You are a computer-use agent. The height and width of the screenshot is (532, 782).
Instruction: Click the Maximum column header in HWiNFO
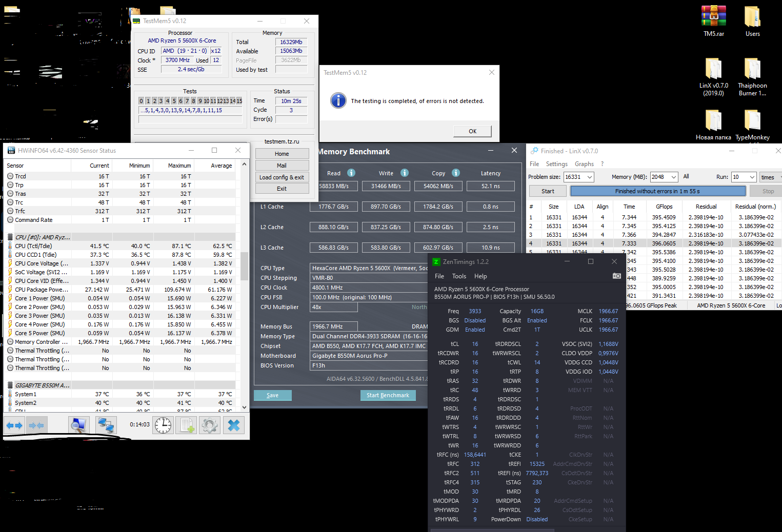pyautogui.click(x=173, y=166)
